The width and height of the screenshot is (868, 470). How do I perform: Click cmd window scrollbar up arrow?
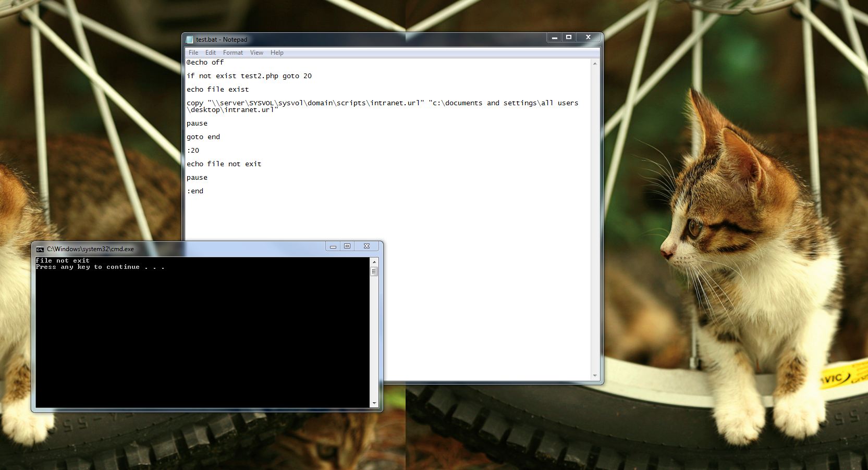coord(374,261)
